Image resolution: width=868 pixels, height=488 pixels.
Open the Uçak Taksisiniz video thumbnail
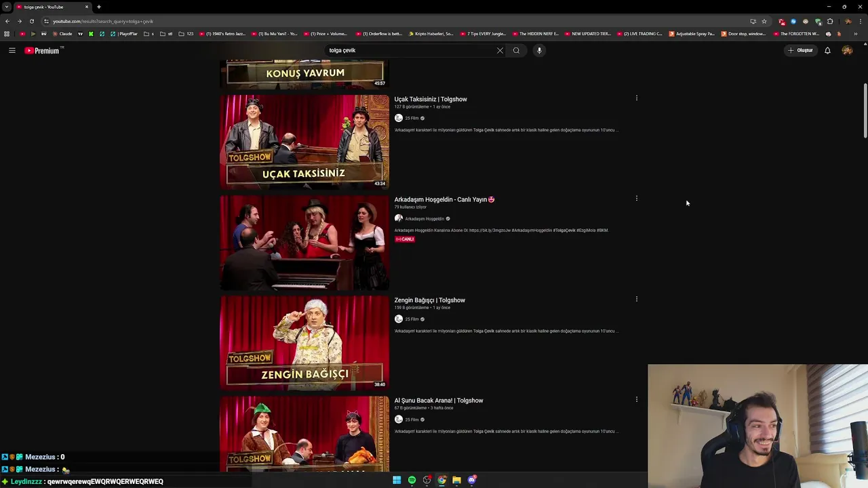[x=304, y=142]
